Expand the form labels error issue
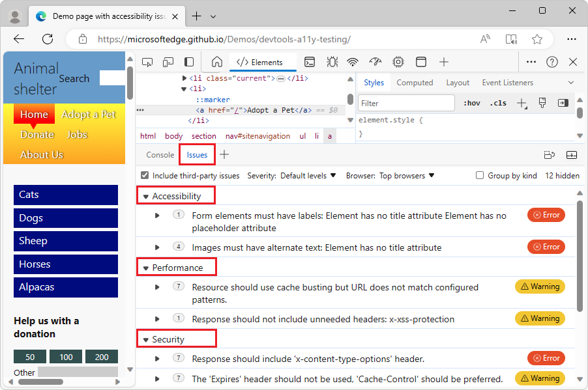588x390 pixels. pos(156,215)
